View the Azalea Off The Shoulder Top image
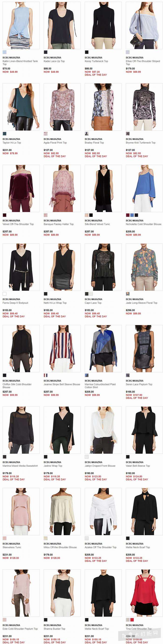The height and width of the screenshot is (644, 163). (103, 512)
